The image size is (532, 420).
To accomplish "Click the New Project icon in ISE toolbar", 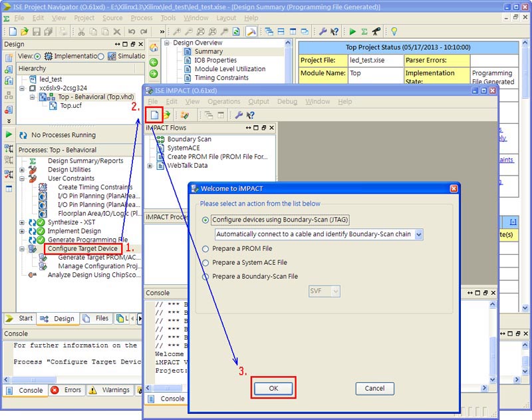I will point(13,31).
